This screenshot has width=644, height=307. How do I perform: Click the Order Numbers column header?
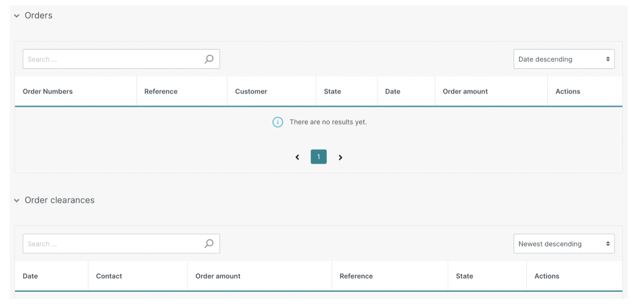pyautogui.click(x=48, y=91)
